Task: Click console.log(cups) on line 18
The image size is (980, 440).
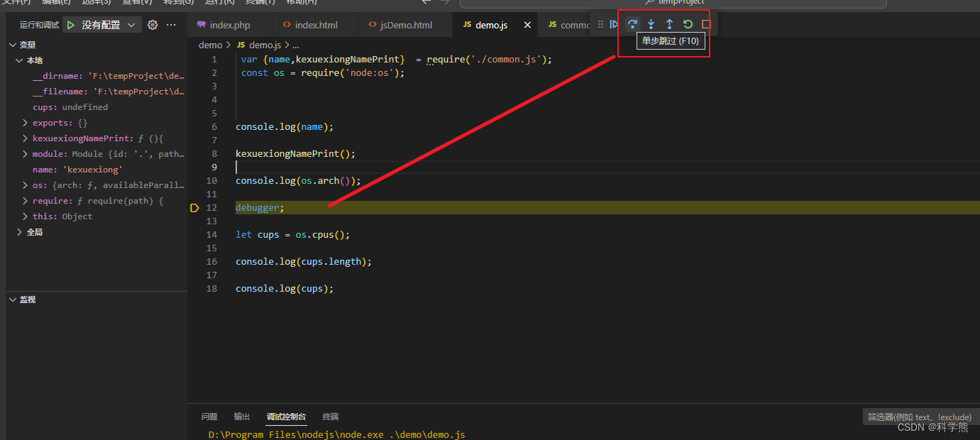Action: click(285, 289)
